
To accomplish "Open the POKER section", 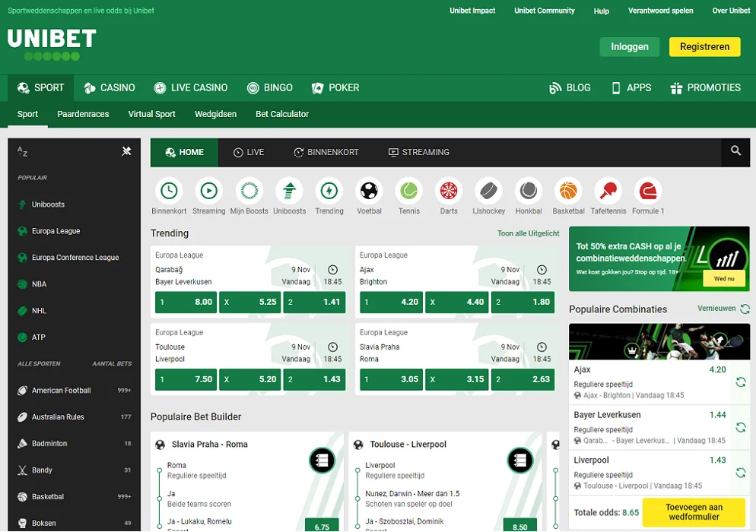I will (x=335, y=87).
